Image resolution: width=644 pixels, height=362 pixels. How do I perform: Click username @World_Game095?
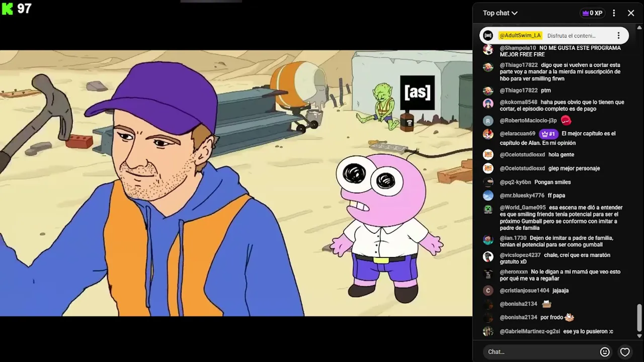(523, 208)
